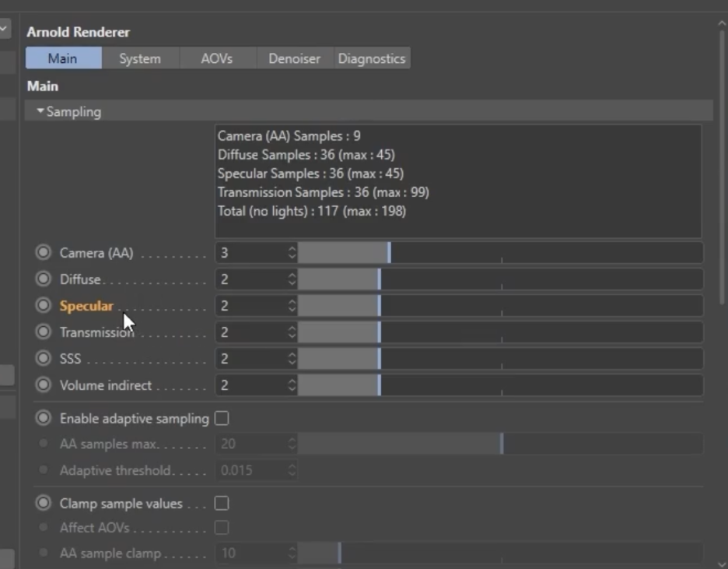Open dropdown chevron at top-left edge
The width and height of the screenshot is (728, 569).
coord(4,28)
